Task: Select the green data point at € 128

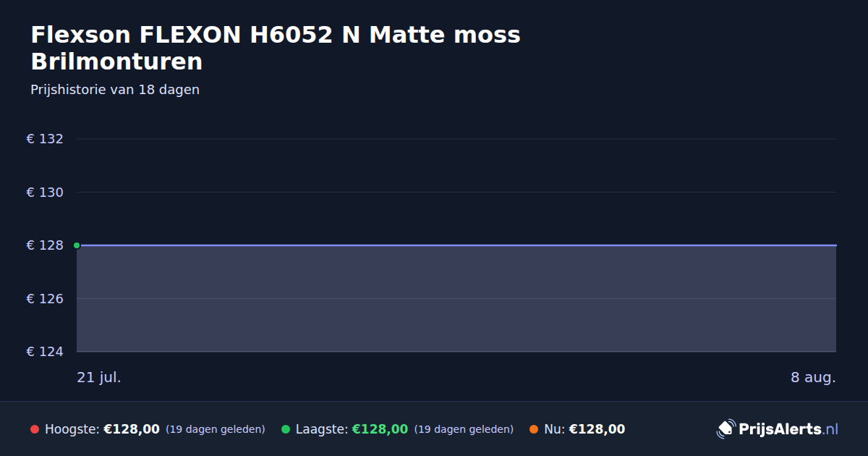Action: coord(77,245)
